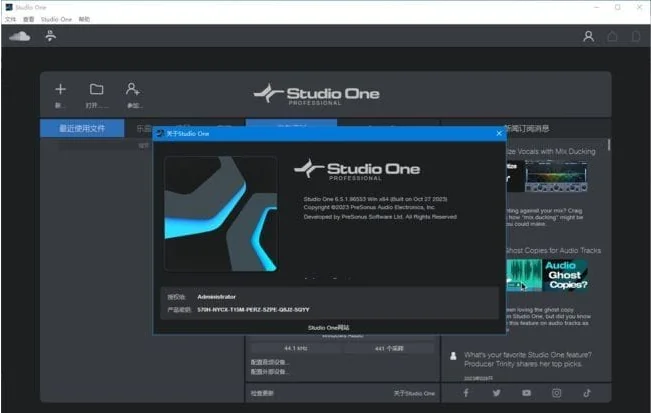
Task: Open the Vocals with Mix Ducking headline
Action: tap(551, 152)
